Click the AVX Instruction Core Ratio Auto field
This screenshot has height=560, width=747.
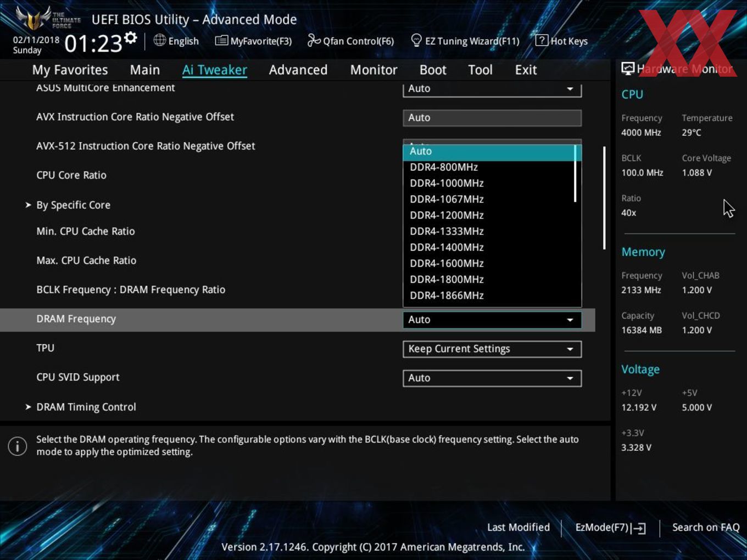492,117
